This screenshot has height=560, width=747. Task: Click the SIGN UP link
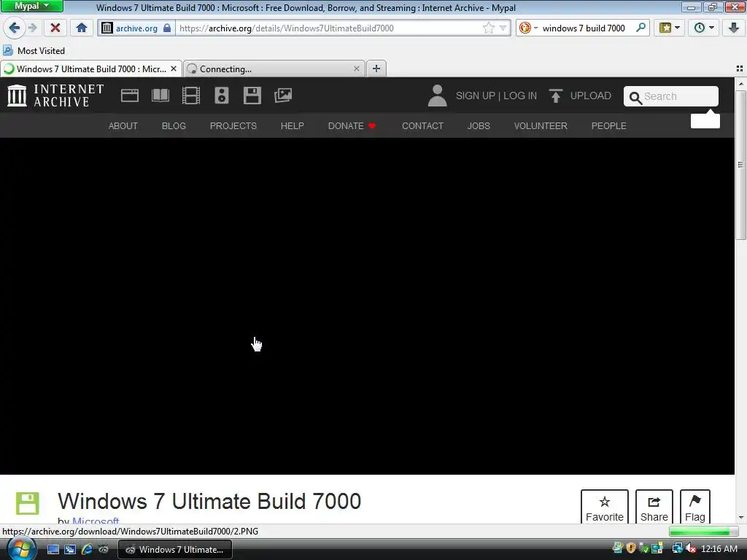point(476,96)
